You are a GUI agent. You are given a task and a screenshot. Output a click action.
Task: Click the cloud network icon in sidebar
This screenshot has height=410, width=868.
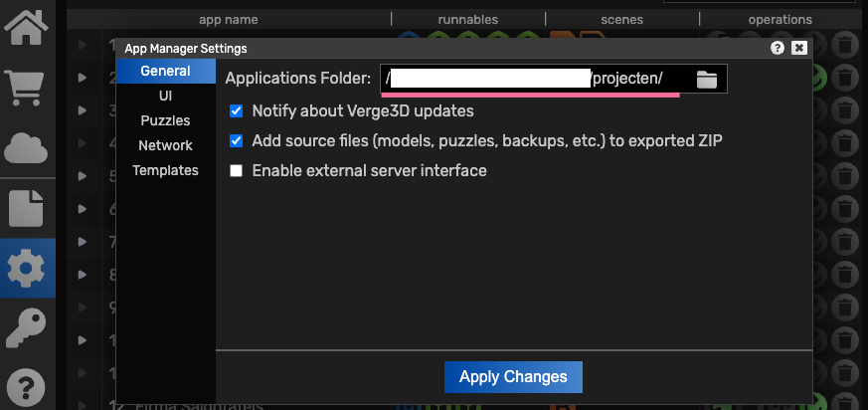click(x=27, y=148)
